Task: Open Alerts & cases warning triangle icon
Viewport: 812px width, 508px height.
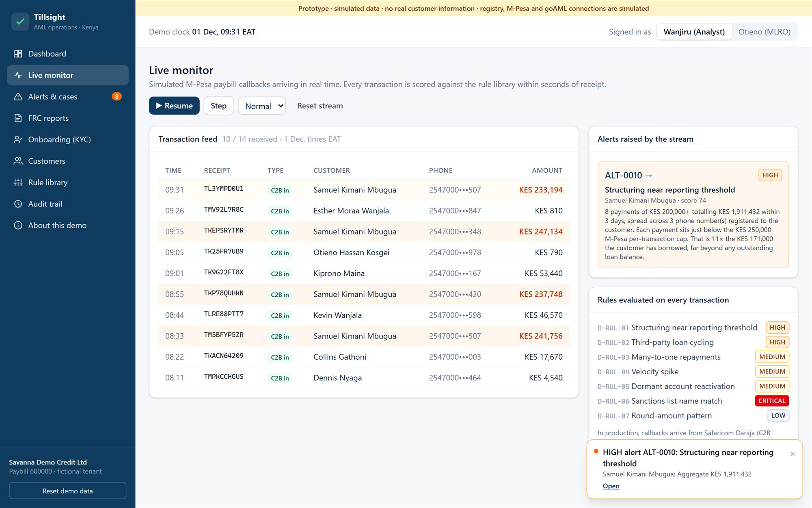Action: [x=18, y=97]
